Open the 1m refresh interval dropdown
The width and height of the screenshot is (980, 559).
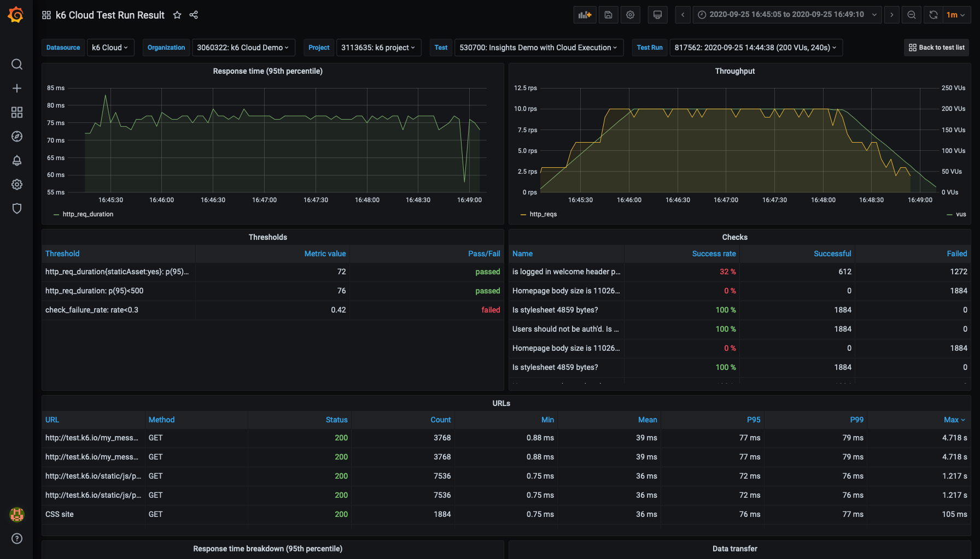956,15
